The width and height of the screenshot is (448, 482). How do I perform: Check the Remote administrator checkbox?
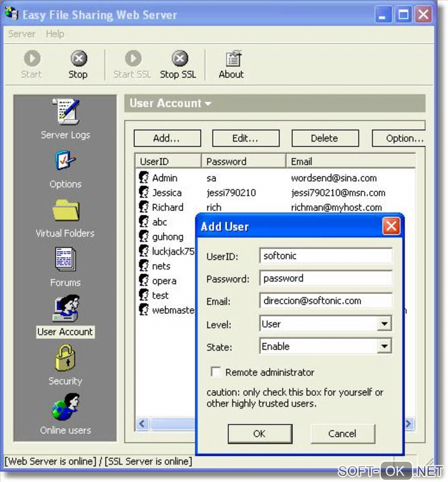pyautogui.click(x=216, y=372)
